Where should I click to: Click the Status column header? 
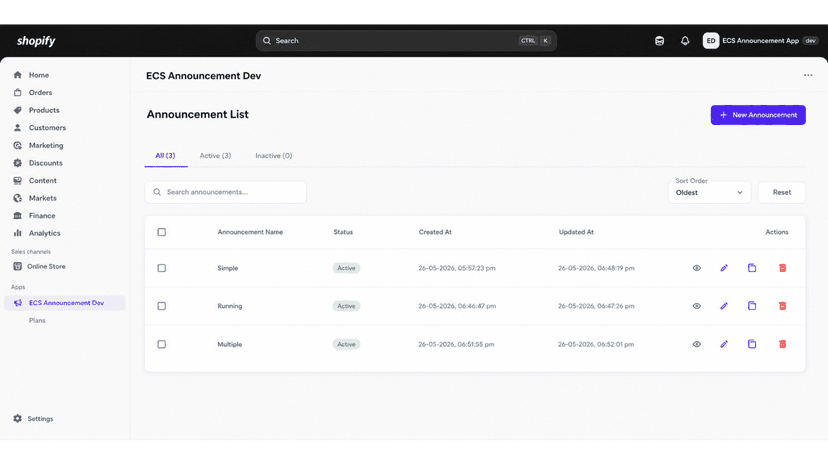343,232
